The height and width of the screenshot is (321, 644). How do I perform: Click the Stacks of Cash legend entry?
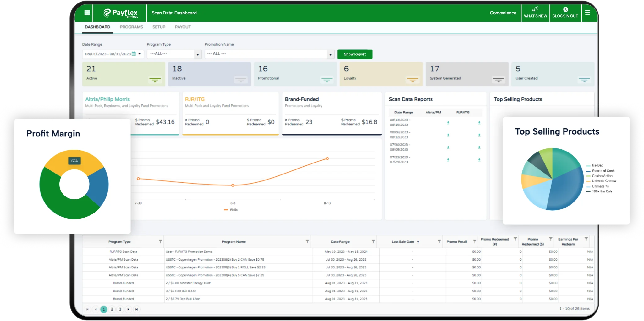(x=600, y=171)
